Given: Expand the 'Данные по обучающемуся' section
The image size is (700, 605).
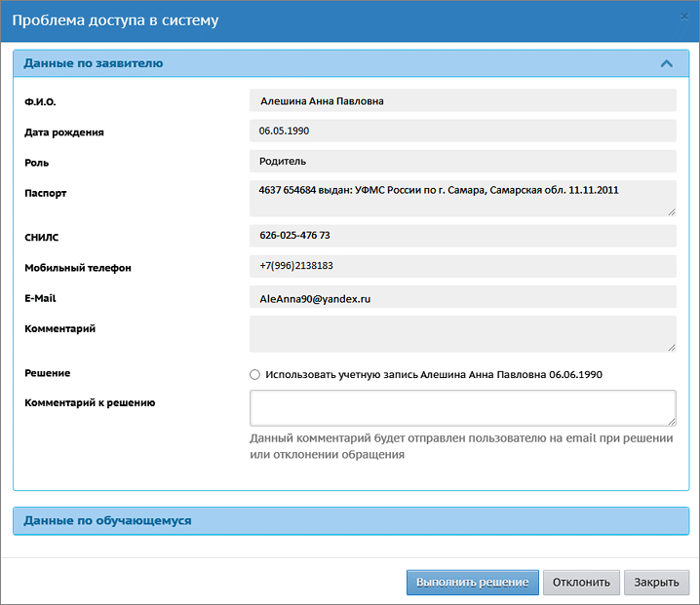Looking at the screenshot, I should [x=107, y=520].
